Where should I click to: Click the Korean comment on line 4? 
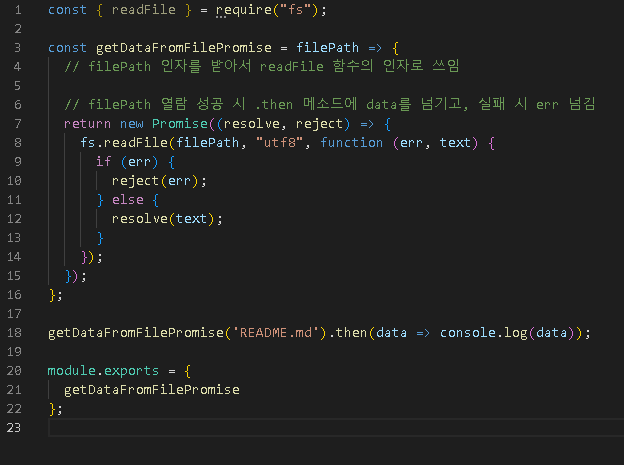tap(262, 66)
